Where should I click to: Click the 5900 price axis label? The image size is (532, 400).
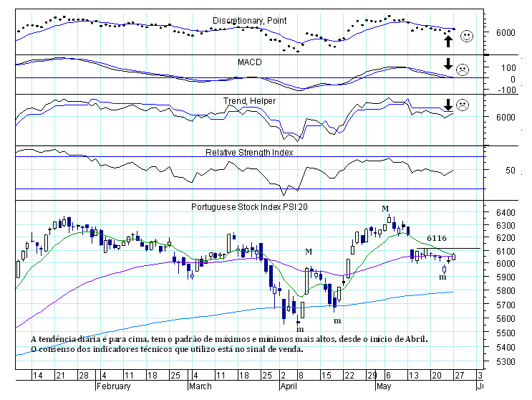[x=506, y=277]
